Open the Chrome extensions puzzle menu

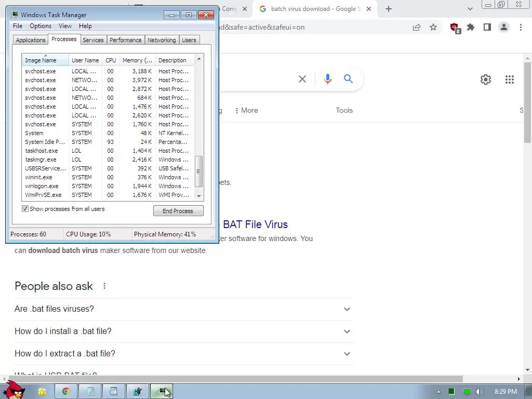(471, 28)
